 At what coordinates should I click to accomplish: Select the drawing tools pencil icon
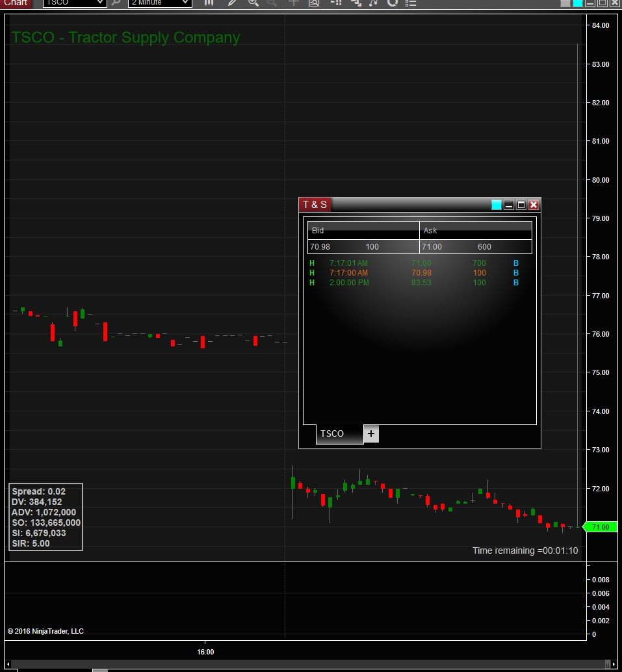pos(232,2)
